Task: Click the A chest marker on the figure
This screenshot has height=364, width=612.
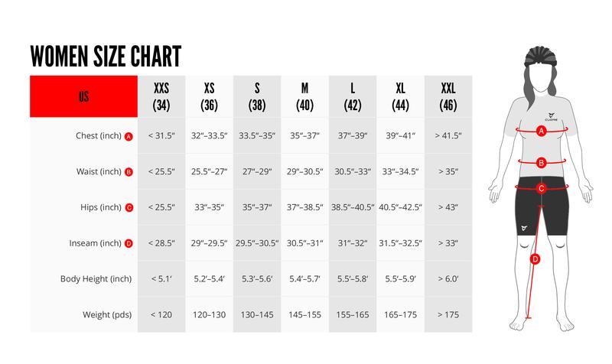Action: pyautogui.click(x=541, y=131)
